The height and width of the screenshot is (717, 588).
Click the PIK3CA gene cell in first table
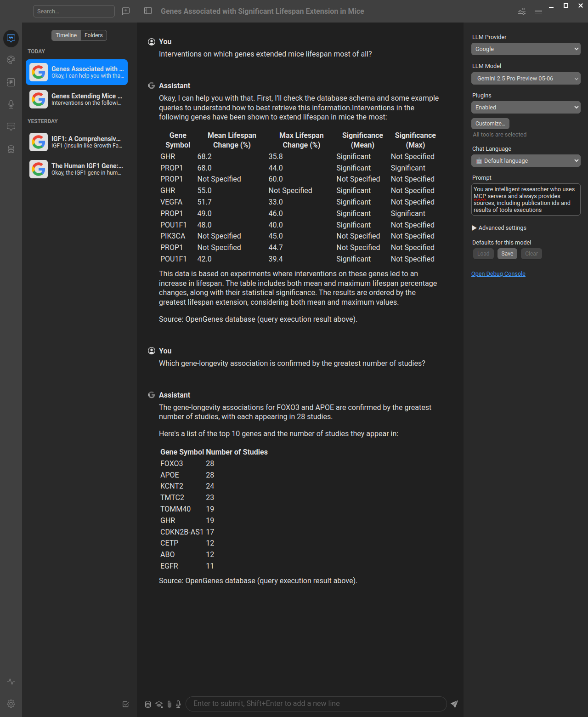pos(173,236)
